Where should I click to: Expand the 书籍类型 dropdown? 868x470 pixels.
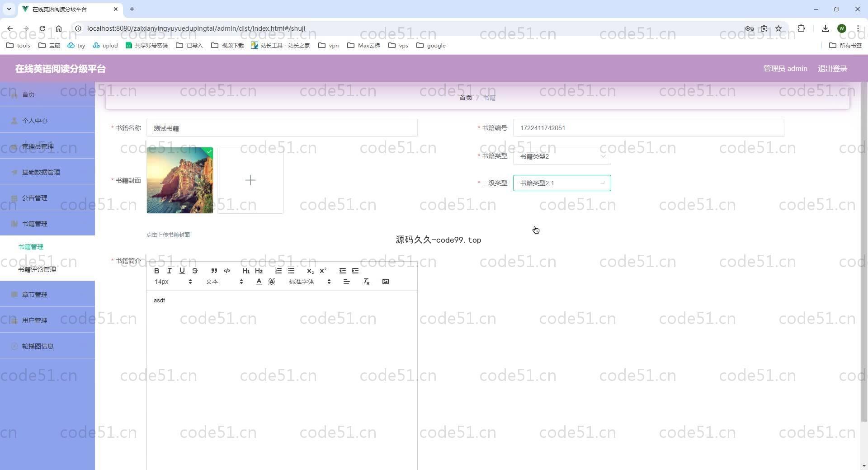[x=562, y=156]
